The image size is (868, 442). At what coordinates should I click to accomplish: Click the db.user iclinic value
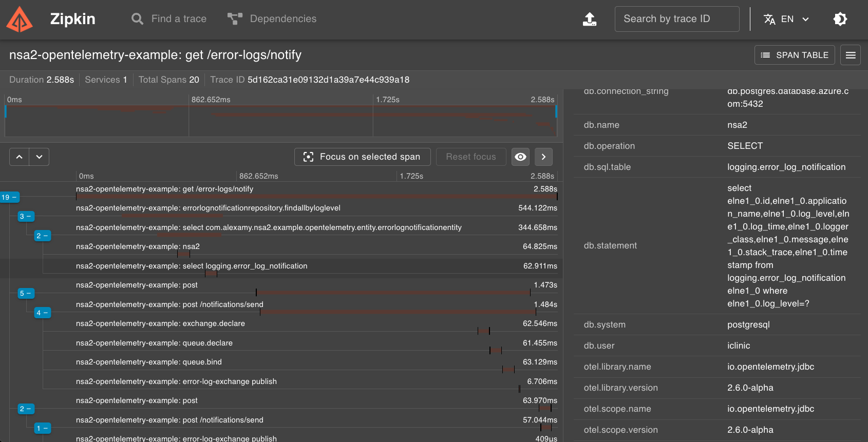[x=739, y=345]
